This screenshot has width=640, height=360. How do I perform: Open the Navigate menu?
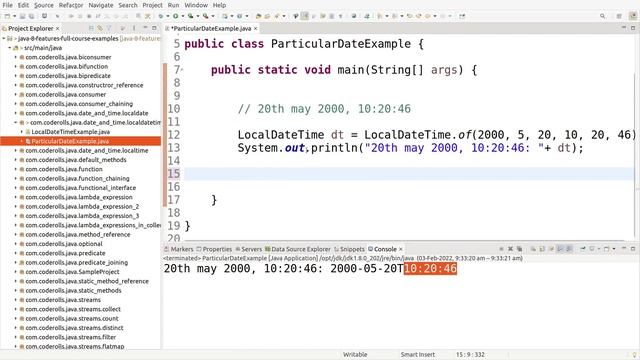(x=101, y=5)
